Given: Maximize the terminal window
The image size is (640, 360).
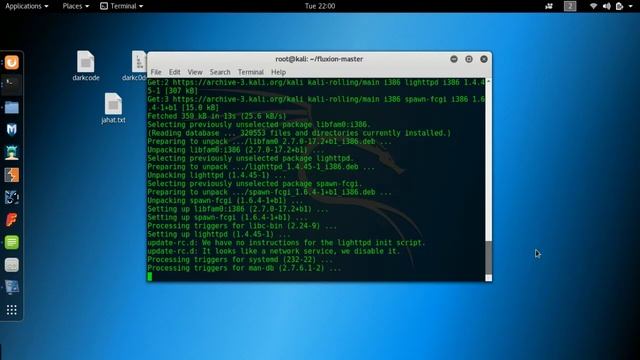Looking at the screenshot, I should [x=469, y=59].
